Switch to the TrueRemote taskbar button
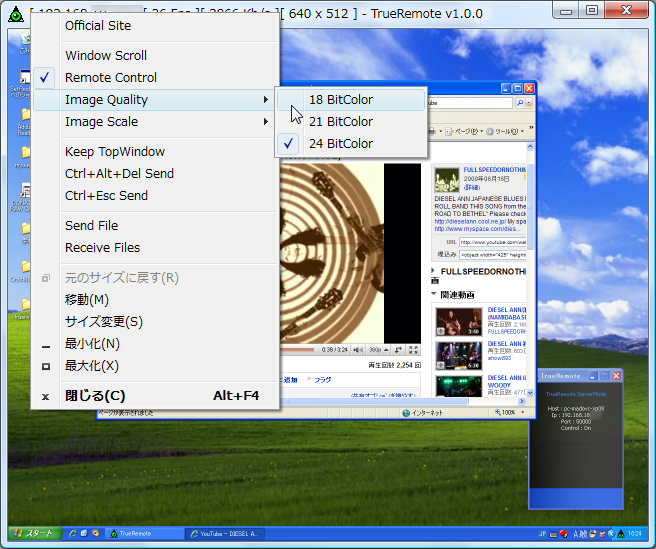Screen dimensions: 656x549 point(144,534)
